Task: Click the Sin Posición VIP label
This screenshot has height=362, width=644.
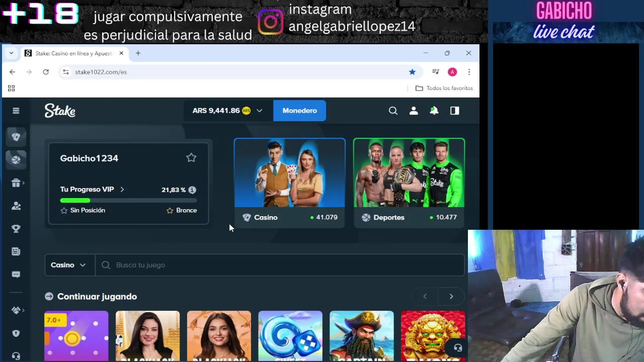Action: pos(88,210)
